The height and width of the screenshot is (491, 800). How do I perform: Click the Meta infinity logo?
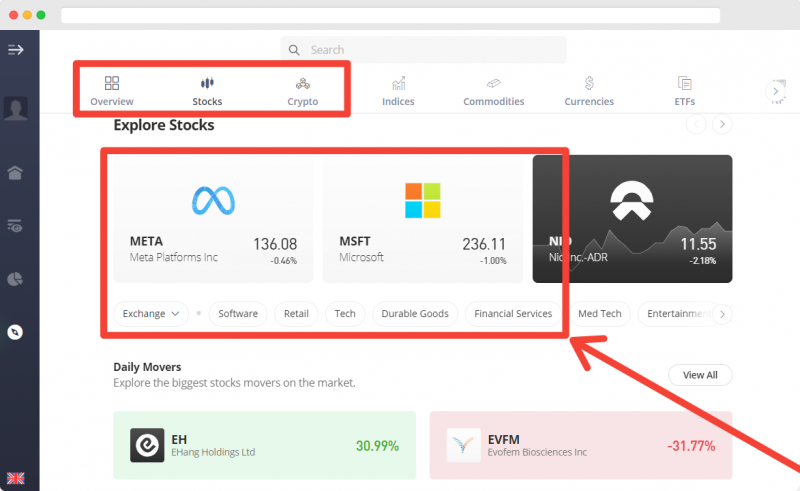pyautogui.click(x=213, y=200)
